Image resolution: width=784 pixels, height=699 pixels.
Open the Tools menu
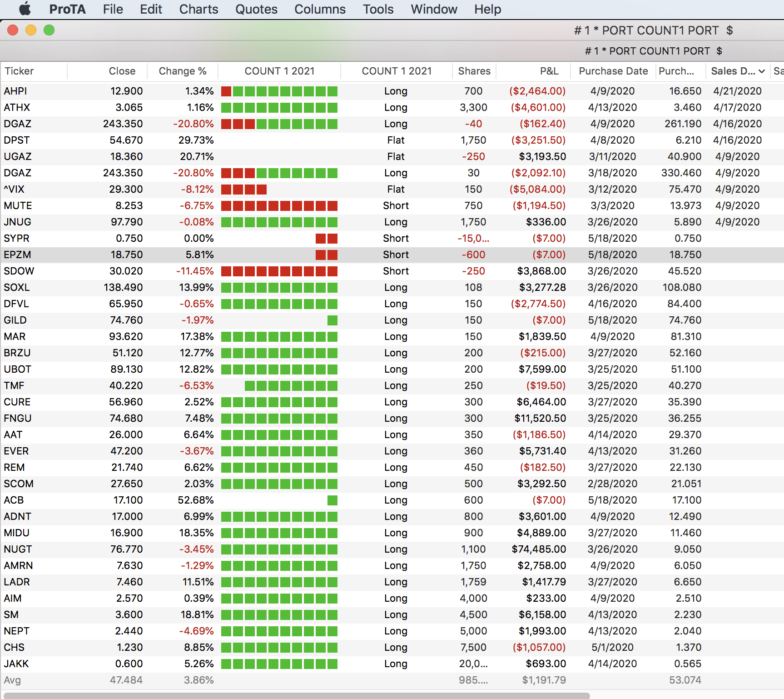(x=378, y=9)
